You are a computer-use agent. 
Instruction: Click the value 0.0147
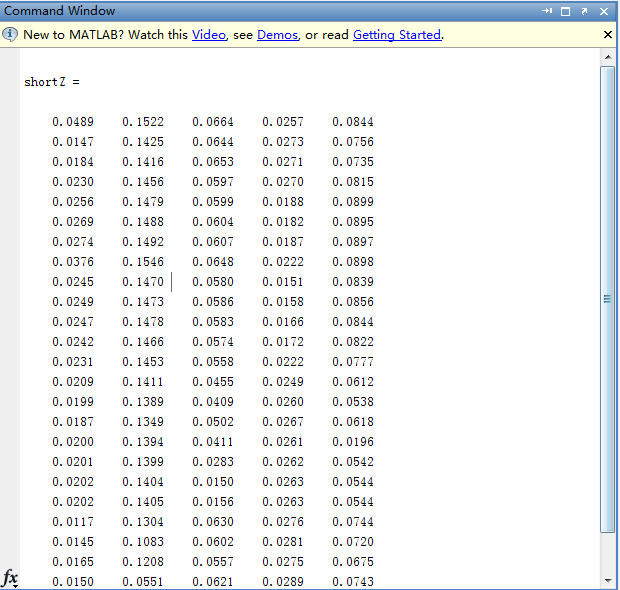tap(73, 142)
